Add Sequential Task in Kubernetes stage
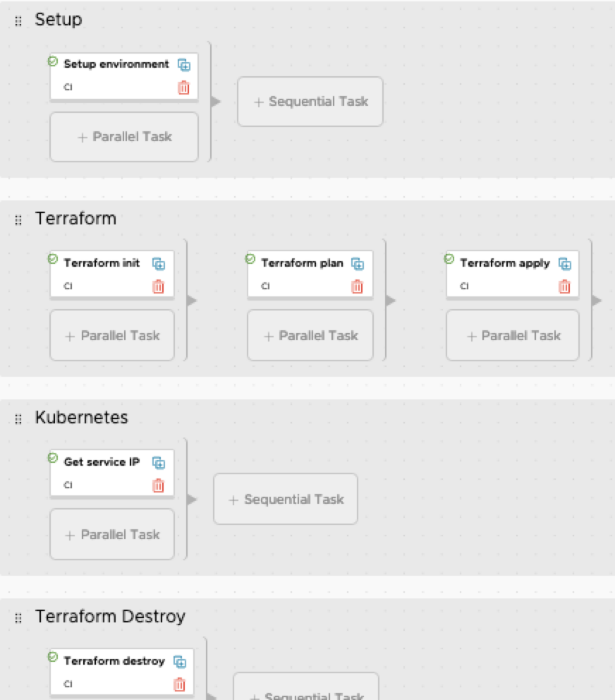Viewport: 615px width, 700px height. pyautogui.click(x=286, y=500)
